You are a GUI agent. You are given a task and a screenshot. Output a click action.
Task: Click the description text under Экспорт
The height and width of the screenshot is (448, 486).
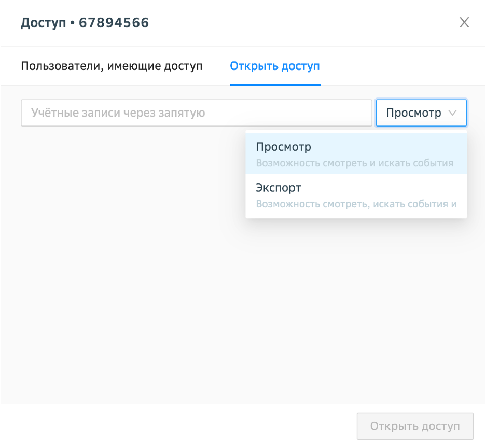click(356, 204)
